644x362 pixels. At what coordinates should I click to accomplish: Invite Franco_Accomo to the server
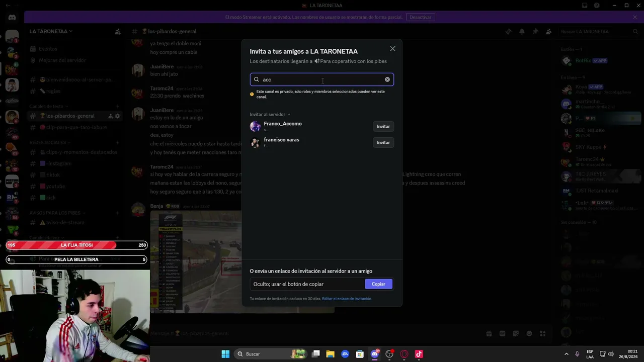(383, 127)
